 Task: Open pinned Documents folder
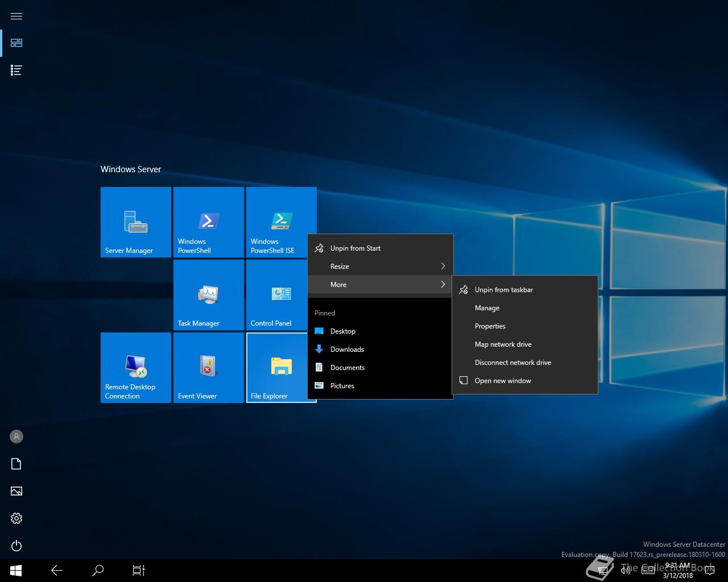pyautogui.click(x=380, y=368)
